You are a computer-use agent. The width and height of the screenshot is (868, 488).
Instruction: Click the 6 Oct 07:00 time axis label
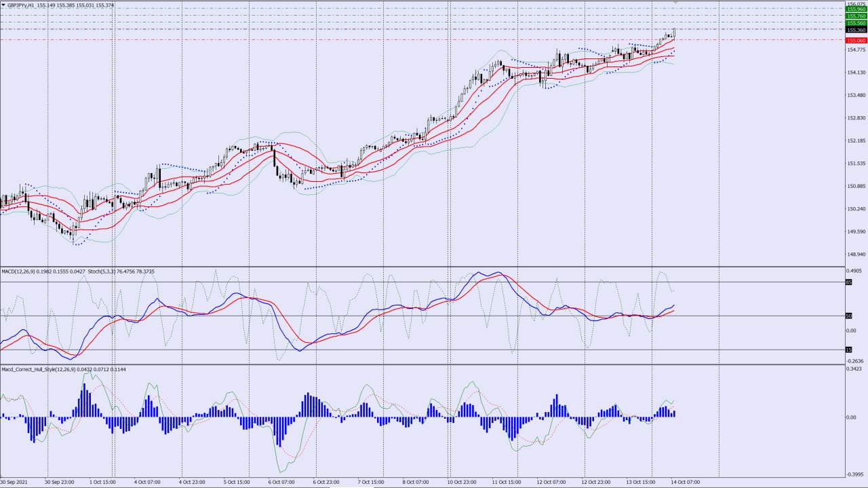pos(281,482)
